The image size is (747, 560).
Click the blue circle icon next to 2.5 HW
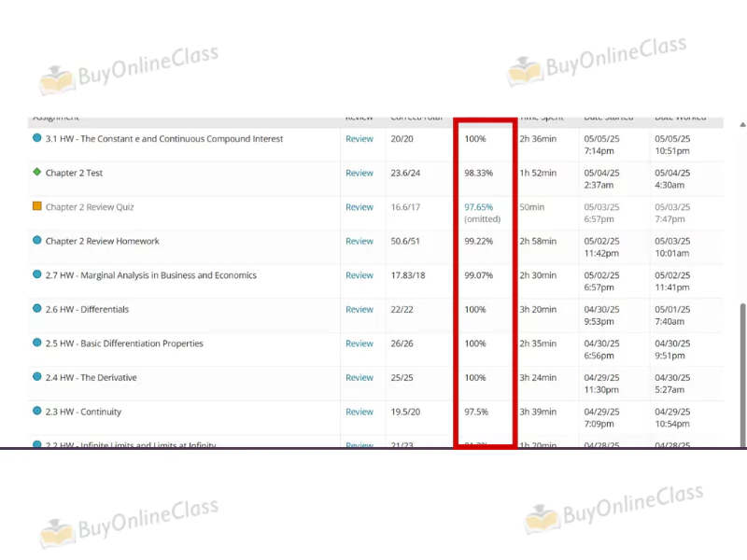[x=37, y=343]
